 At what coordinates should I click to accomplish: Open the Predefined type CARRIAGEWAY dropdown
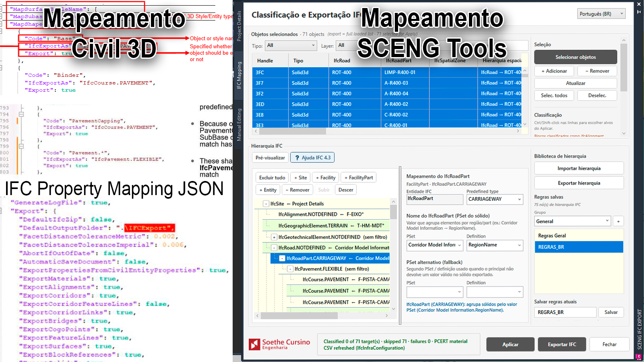495,199
